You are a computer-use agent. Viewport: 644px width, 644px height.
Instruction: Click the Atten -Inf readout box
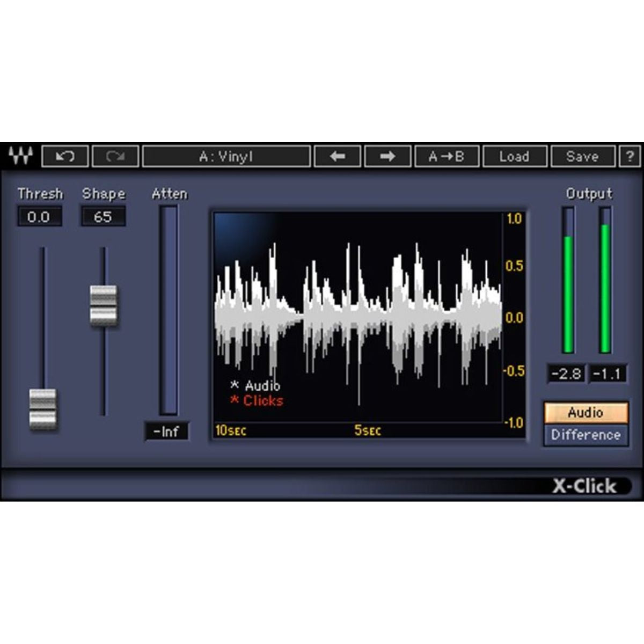tap(166, 431)
